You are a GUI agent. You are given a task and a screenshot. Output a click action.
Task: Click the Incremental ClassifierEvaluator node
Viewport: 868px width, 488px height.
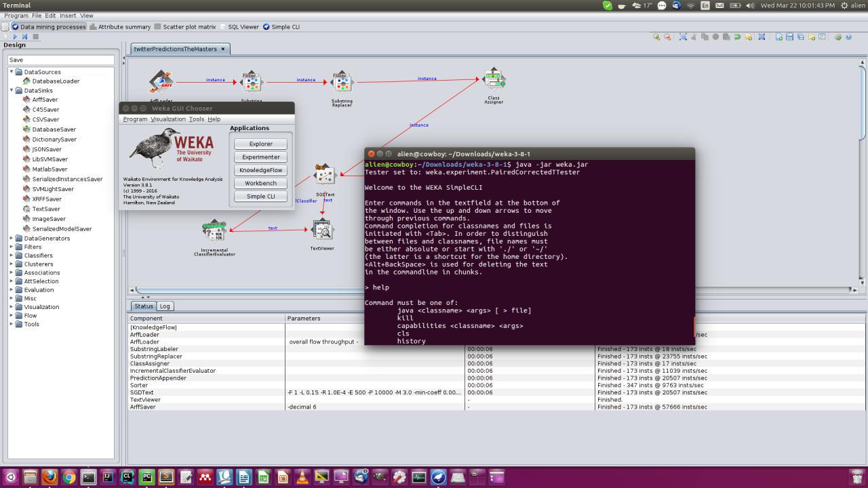pos(214,231)
